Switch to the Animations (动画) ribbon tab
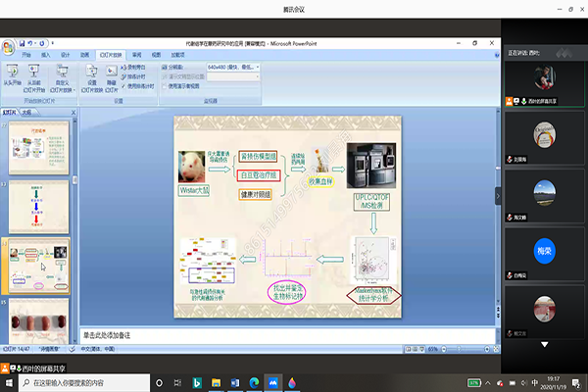 [84, 56]
